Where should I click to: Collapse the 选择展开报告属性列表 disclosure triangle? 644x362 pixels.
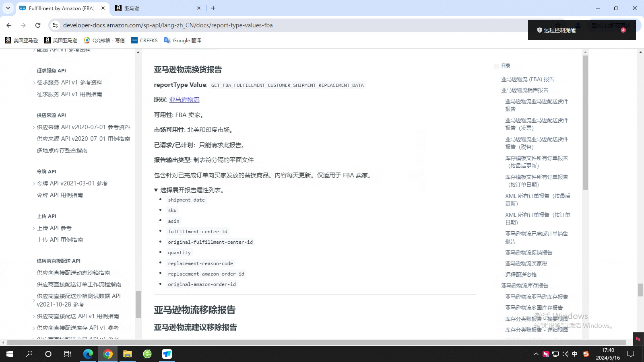coord(156,190)
